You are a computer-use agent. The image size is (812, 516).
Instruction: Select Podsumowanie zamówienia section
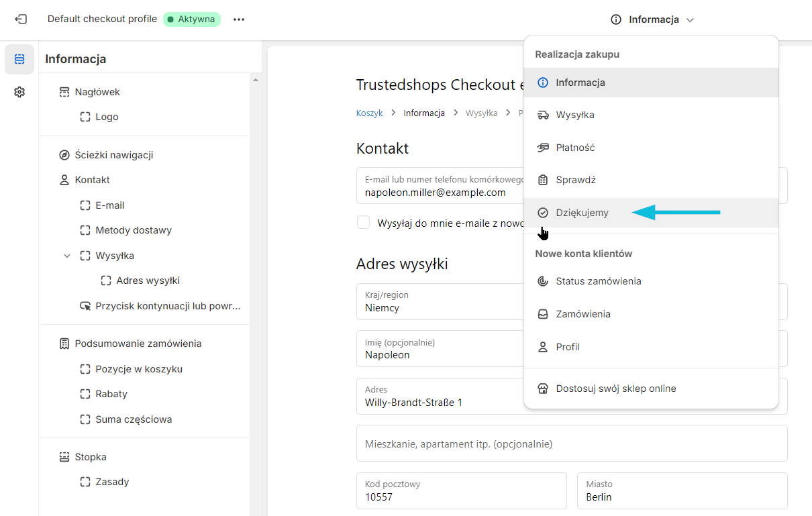[138, 344]
